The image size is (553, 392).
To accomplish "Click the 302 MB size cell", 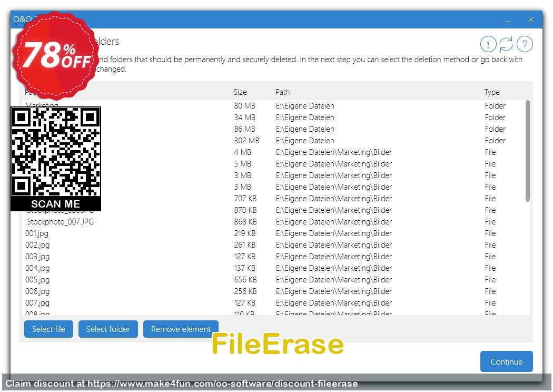I will click(246, 141).
